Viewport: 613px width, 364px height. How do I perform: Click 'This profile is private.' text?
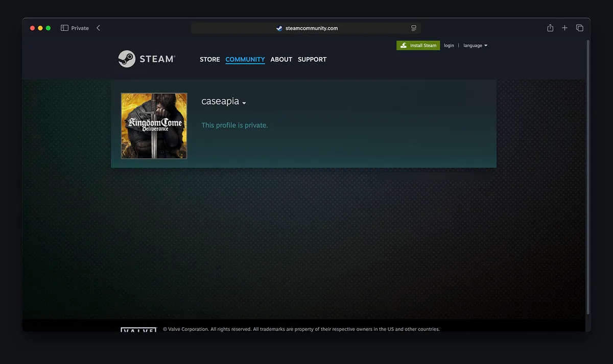tap(234, 125)
